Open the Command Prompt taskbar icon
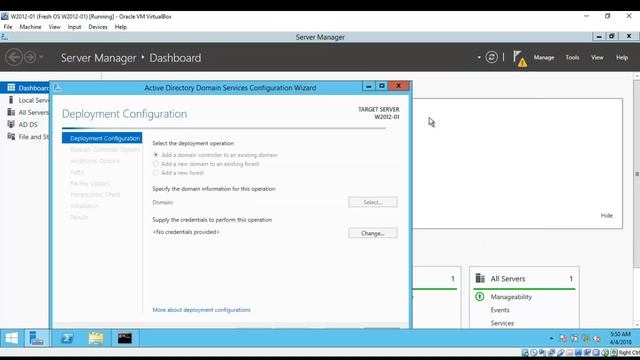 125,338
